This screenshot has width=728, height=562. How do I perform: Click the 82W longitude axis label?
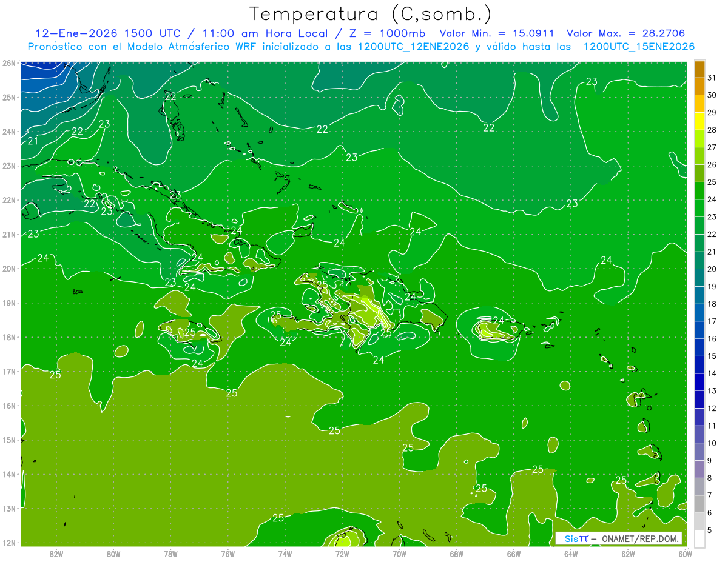pyautogui.click(x=56, y=554)
